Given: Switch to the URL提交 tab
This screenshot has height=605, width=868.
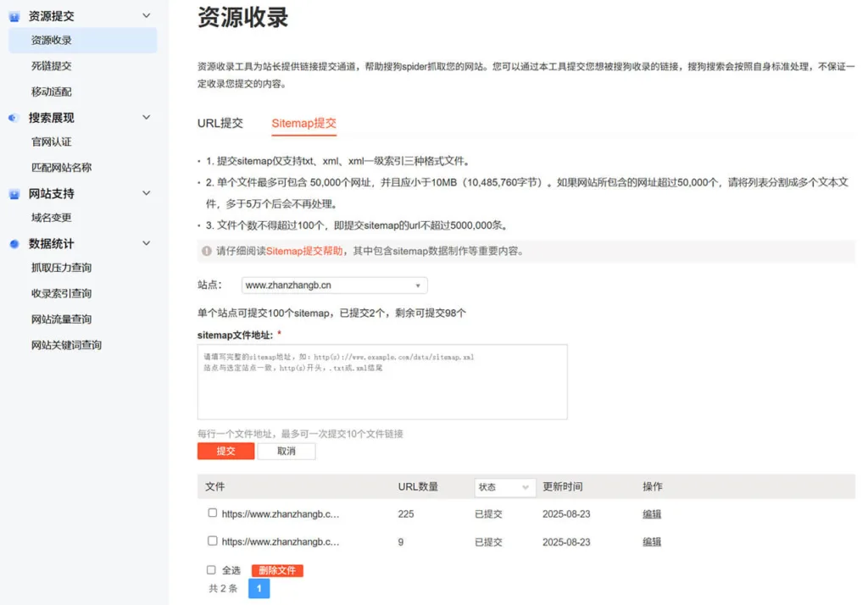Looking at the screenshot, I should (x=220, y=123).
